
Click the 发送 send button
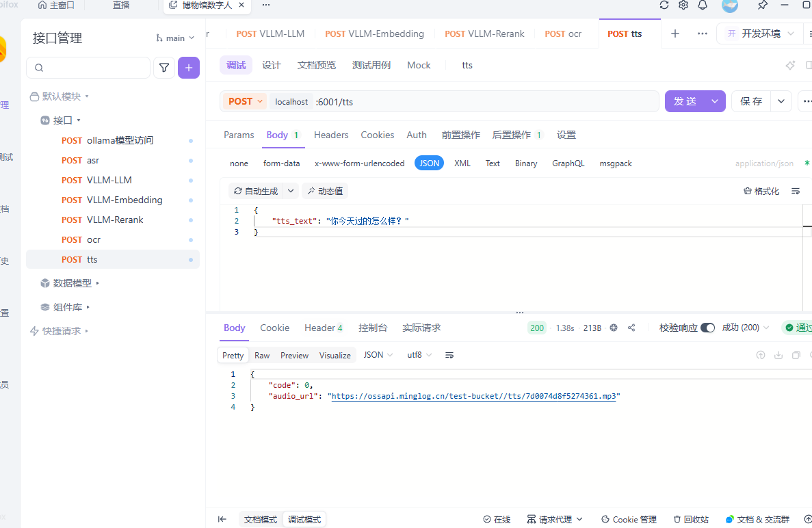click(x=685, y=101)
